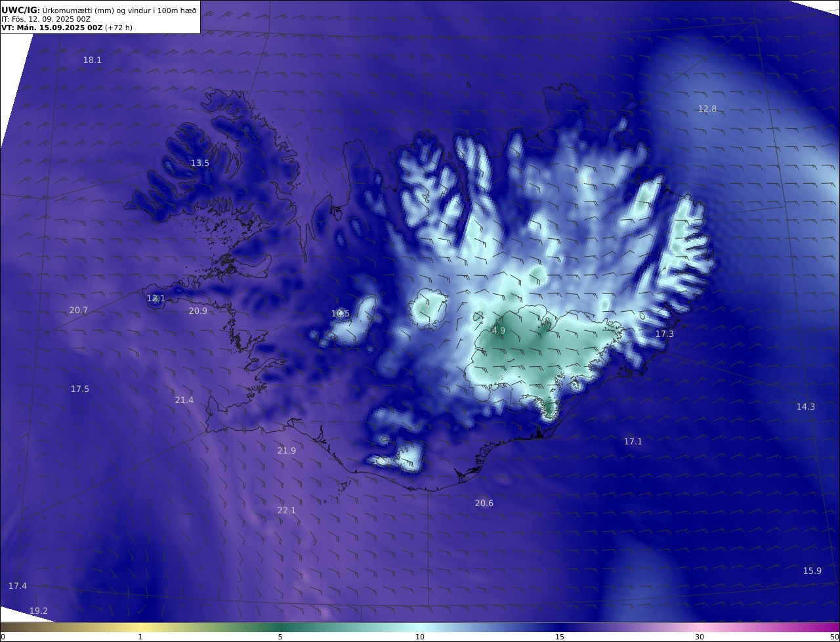Select the "14.3" value label
The image size is (840, 642).
click(x=806, y=407)
